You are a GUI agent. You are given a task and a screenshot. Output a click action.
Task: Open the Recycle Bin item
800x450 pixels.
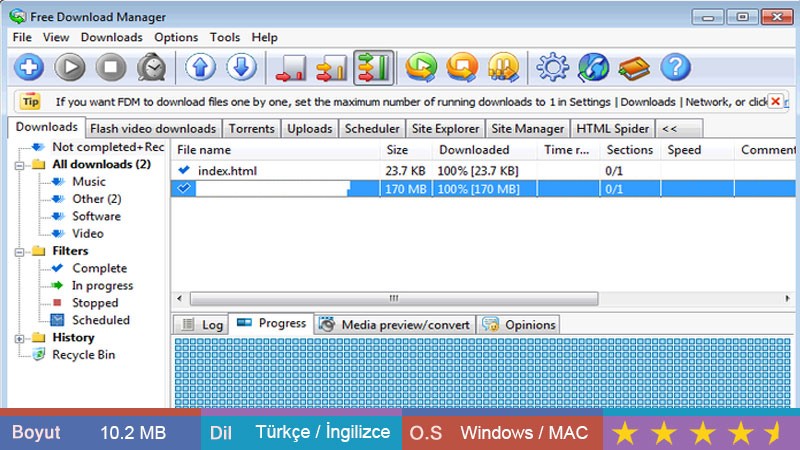(x=84, y=355)
